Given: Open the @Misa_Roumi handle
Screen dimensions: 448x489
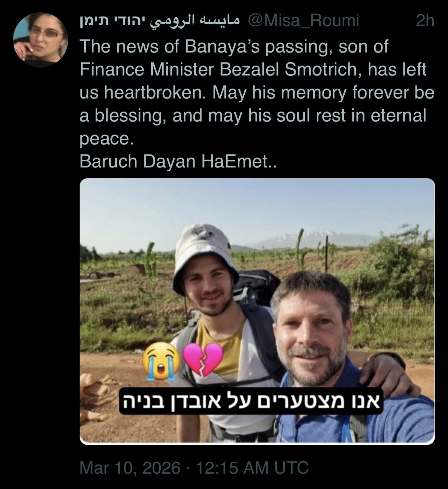Looking at the screenshot, I should (x=304, y=21).
